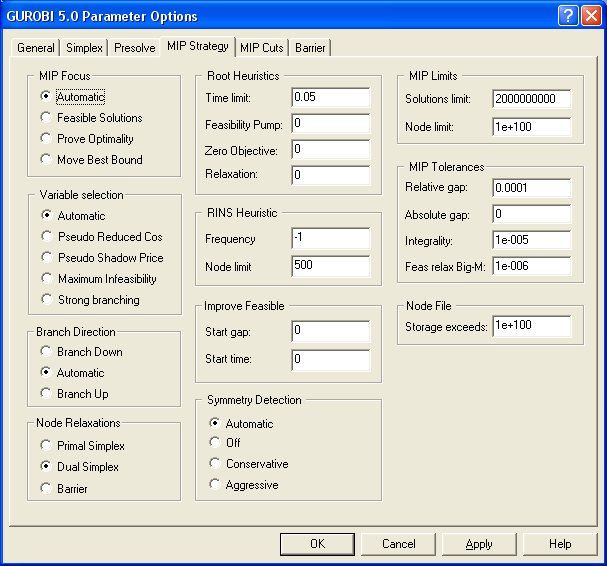607x566 pixels.
Task: Click the Feasibility Pump input field
Action: (x=331, y=123)
